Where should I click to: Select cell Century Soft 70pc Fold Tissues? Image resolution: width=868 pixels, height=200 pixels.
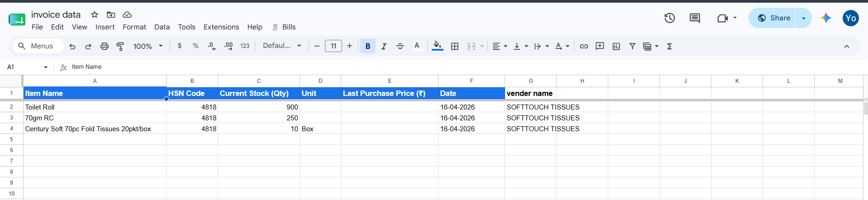(x=95, y=129)
